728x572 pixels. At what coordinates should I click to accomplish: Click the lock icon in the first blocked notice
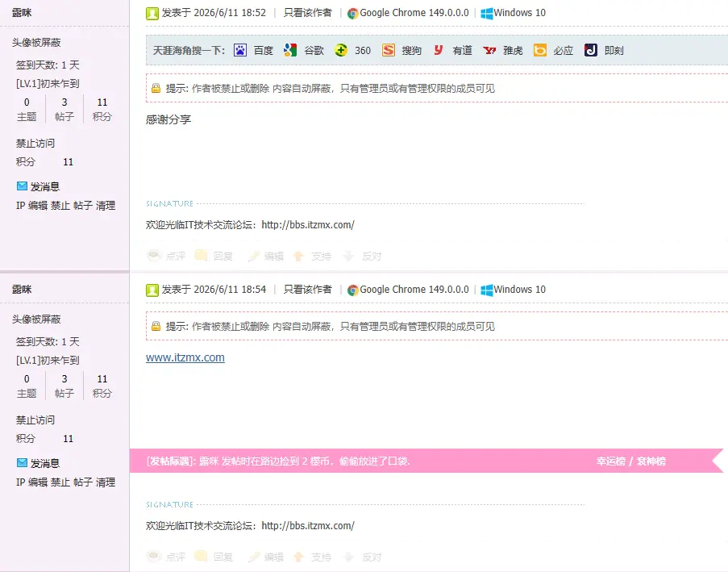click(156, 88)
